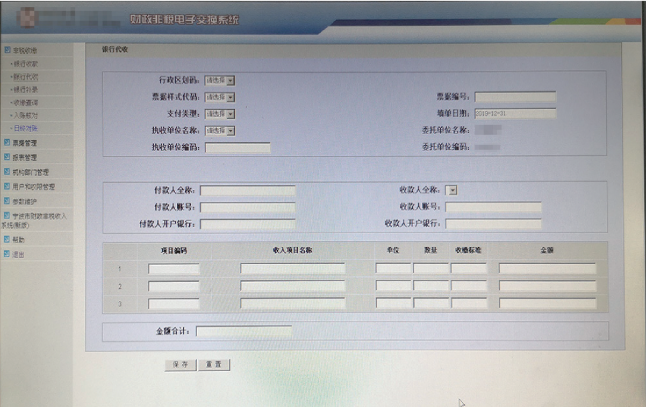Screen dimensions: 646x407
Task: Click the 票据管理 sidebar icon
Action: click(7, 143)
